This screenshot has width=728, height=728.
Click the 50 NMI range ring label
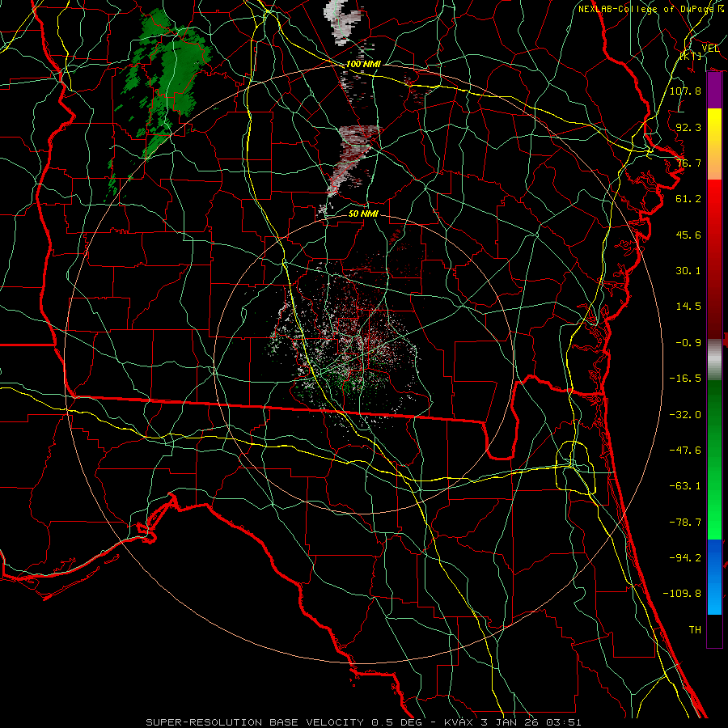point(363,214)
